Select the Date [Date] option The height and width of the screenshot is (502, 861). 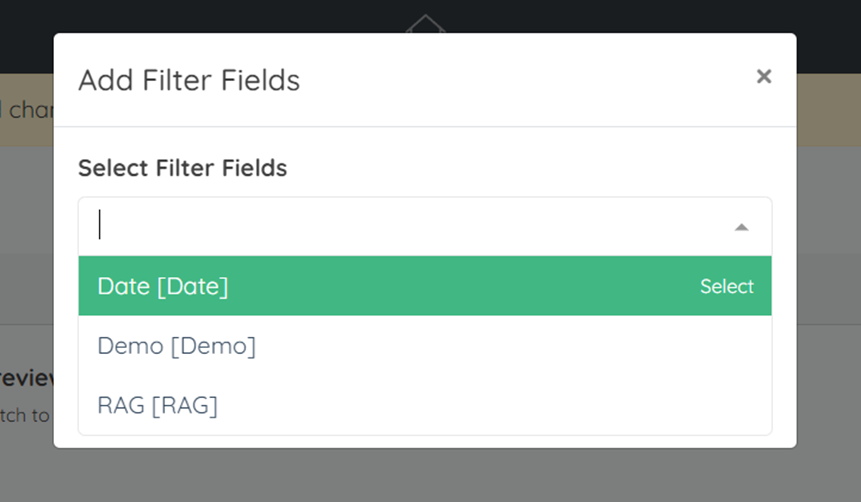[x=425, y=286]
